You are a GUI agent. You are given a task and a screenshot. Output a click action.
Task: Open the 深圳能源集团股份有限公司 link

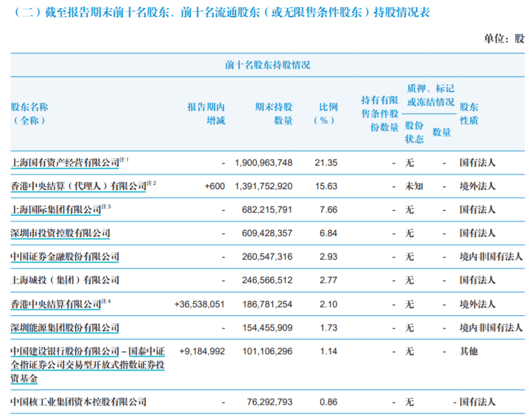point(65,328)
